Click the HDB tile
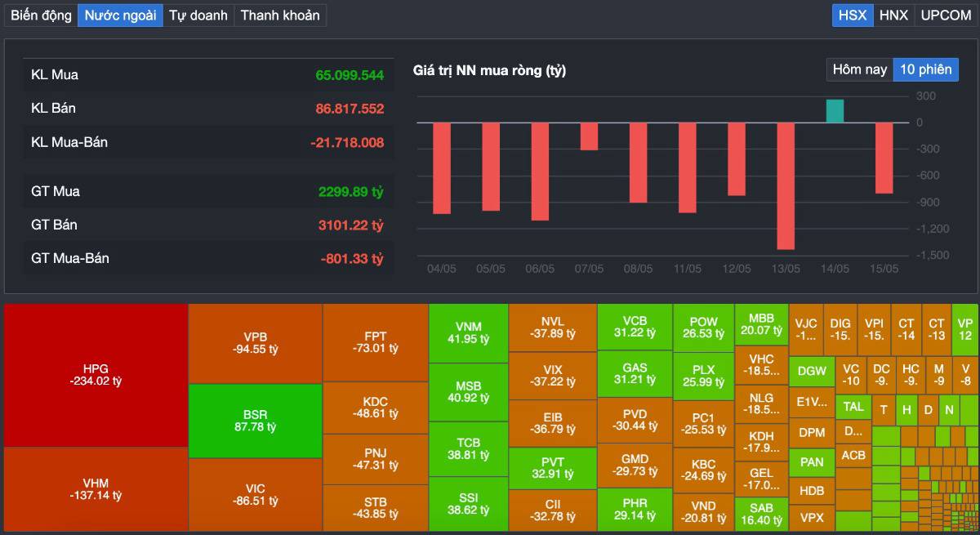Image resolution: width=980 pixels, height=535 pixels. click(812, 491)
